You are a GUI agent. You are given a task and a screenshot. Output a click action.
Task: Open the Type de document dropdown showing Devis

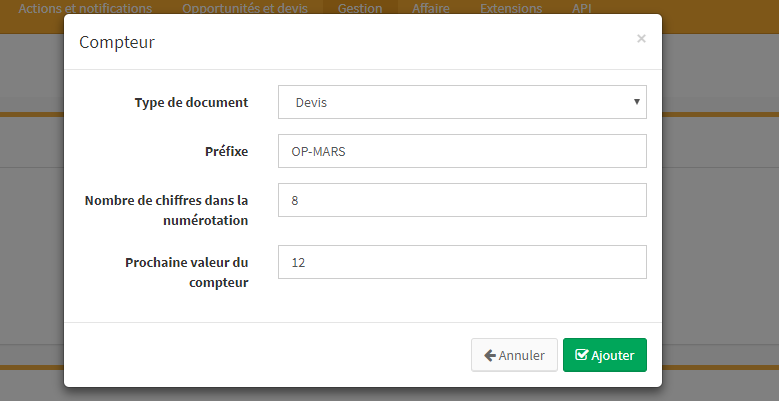pyautogui.click(x=462, y=102)
